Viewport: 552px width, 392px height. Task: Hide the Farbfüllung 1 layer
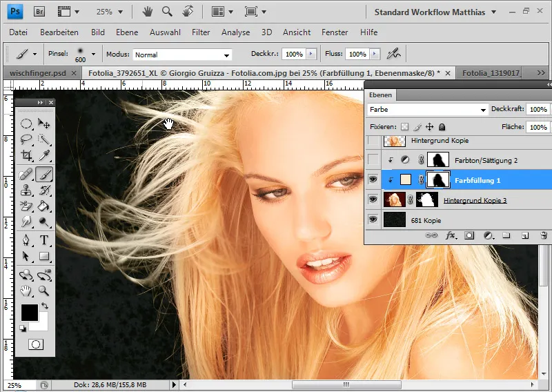(373, 179)
